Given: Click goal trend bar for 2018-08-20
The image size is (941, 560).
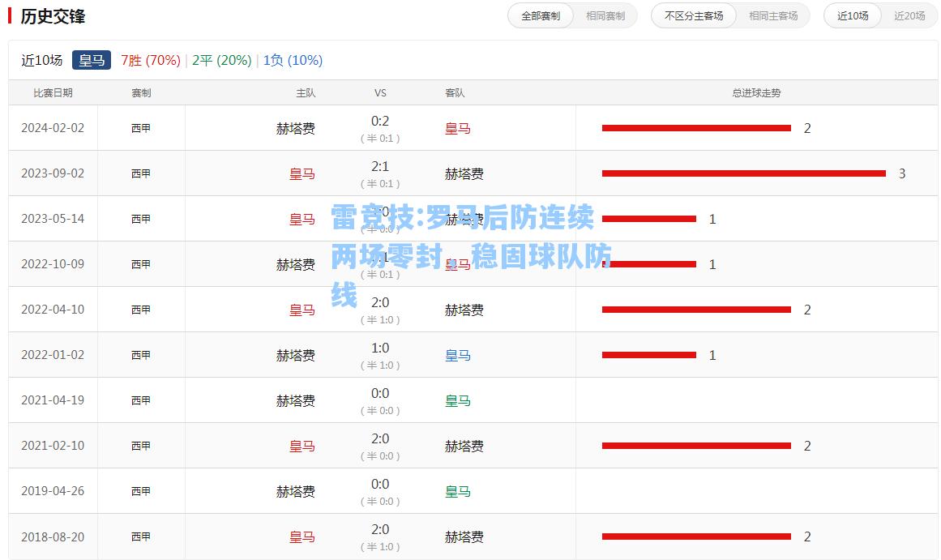Looking at the screenshot, I should click(696, 536).
